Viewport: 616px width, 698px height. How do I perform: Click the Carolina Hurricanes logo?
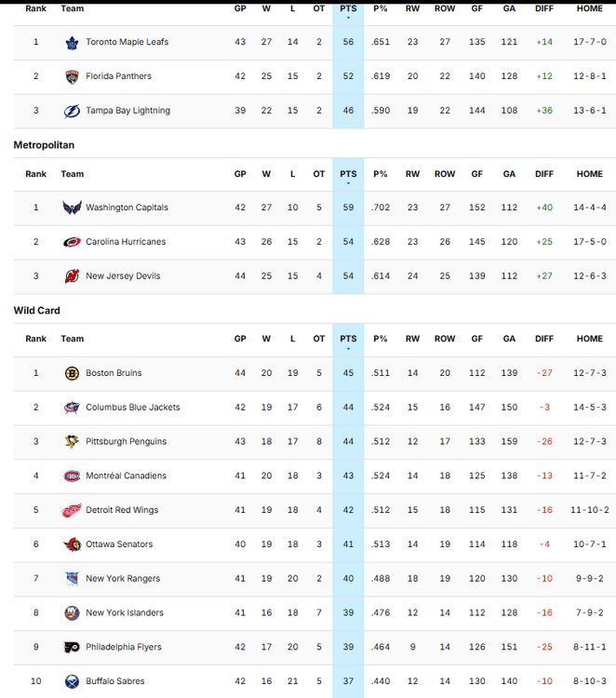tap(72, 242)
